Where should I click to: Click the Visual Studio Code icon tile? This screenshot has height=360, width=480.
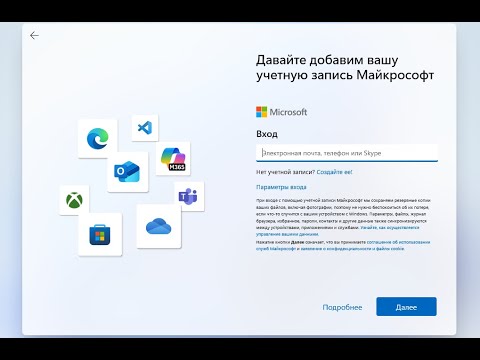tap(145, 128)
